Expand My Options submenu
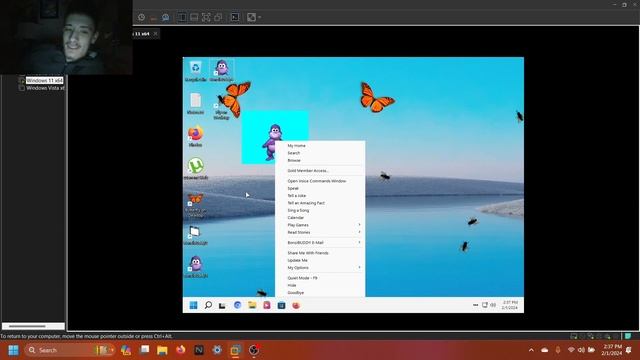Viewport: 640px width, 360px height. coord(320,268)
